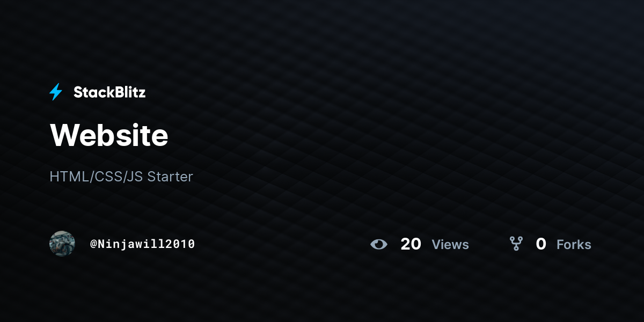Click the 20 view count number
This screenshot has width=644, height=322.
[411, 244]
